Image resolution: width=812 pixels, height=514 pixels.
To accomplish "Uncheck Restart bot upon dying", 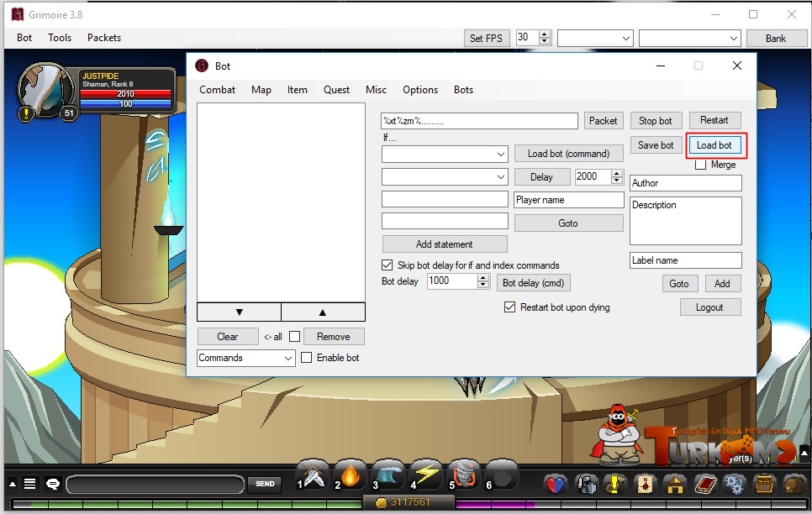I will (x=509, y=307).
